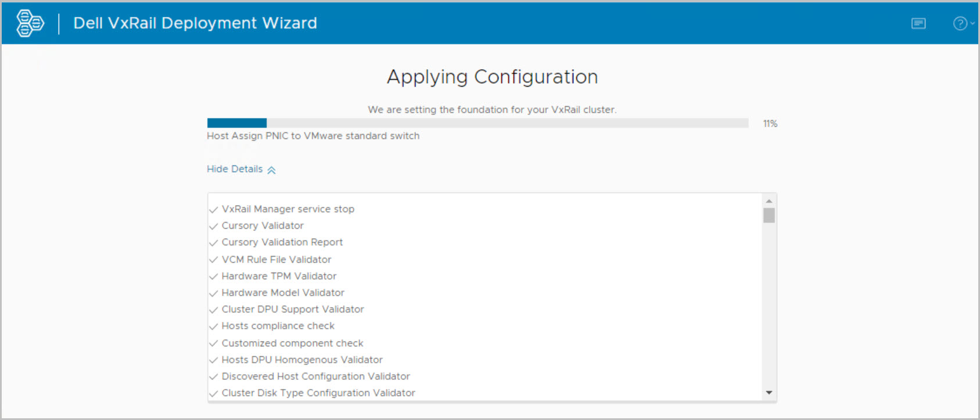Image resolution: width=980 pixels, height=420 pixels.
Task: Click checkmark beside Hardware TPM Validator
Action: (x=214, y=277)
